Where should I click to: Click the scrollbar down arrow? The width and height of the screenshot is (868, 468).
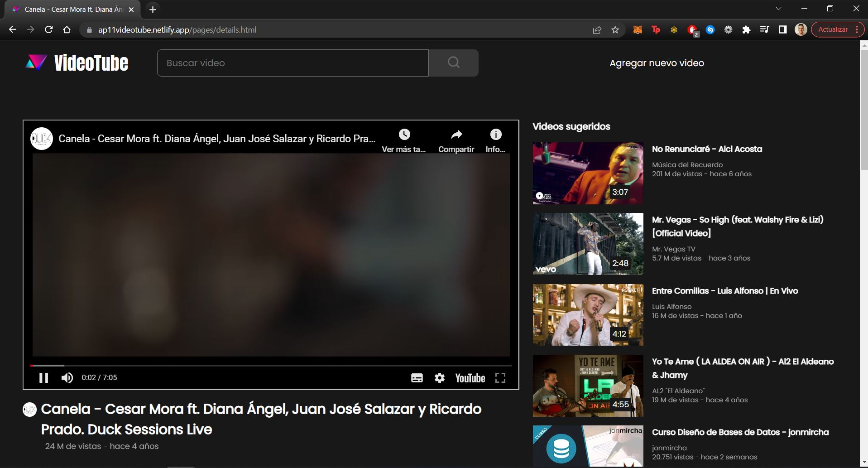tap(864, 462)
